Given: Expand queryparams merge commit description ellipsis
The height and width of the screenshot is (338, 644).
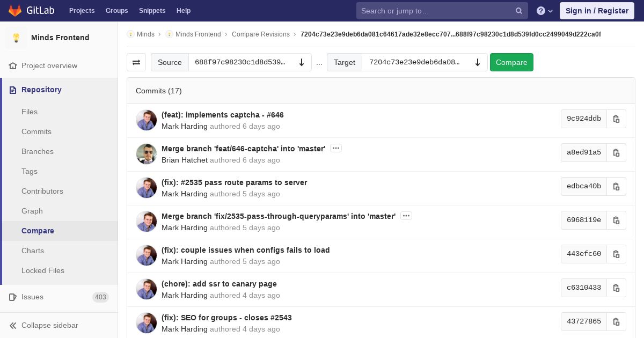Looking at the screenshot, I should point(406,216).
